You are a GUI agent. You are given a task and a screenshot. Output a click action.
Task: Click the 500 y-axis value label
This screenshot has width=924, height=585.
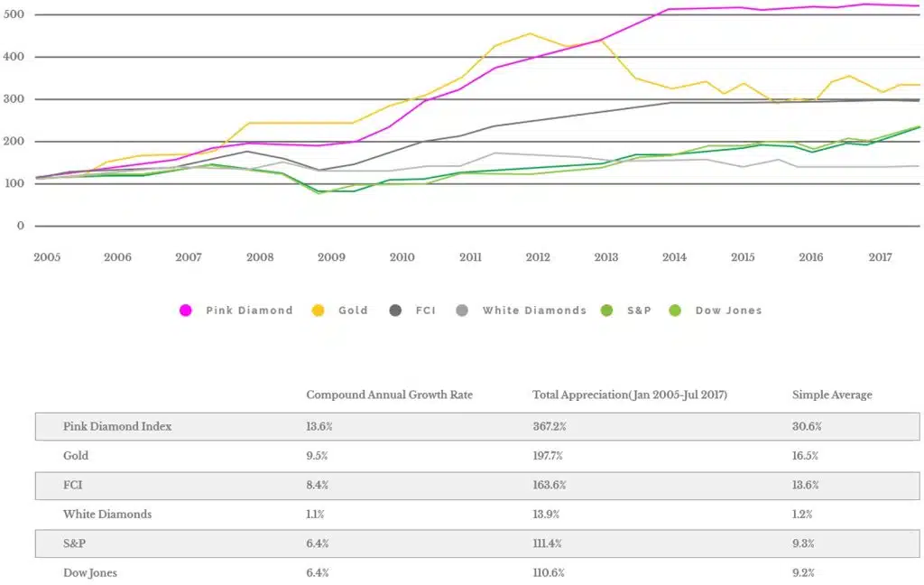tap(14, 14)
